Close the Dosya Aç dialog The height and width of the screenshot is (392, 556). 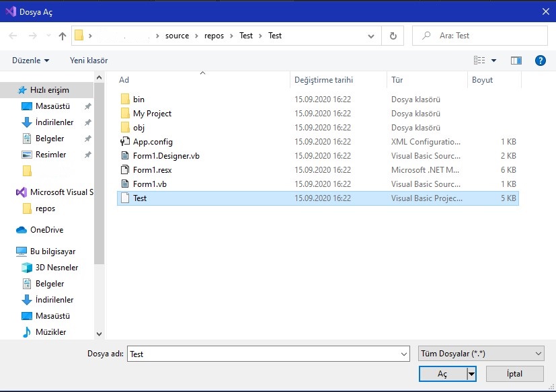(546, 11)
